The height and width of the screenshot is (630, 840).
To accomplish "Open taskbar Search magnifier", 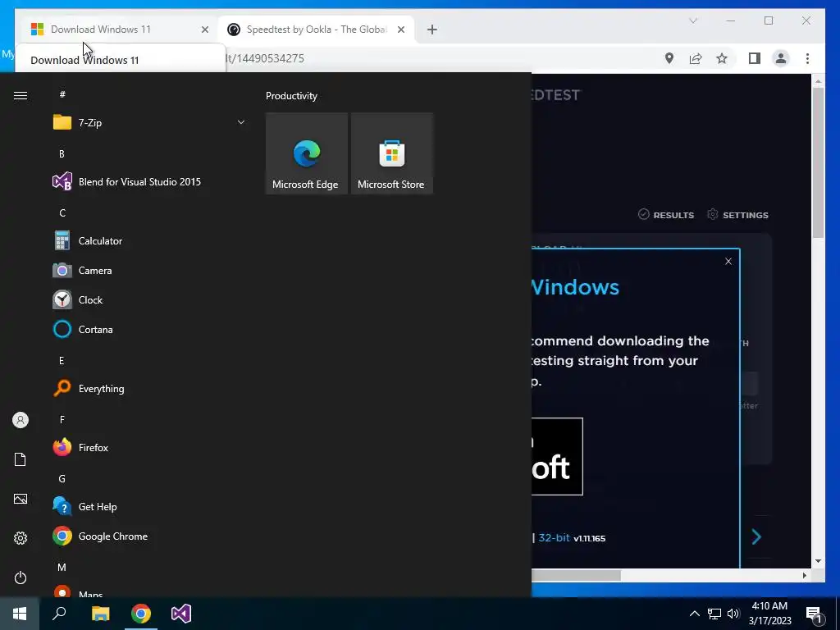I will click(x=59, y=614).
